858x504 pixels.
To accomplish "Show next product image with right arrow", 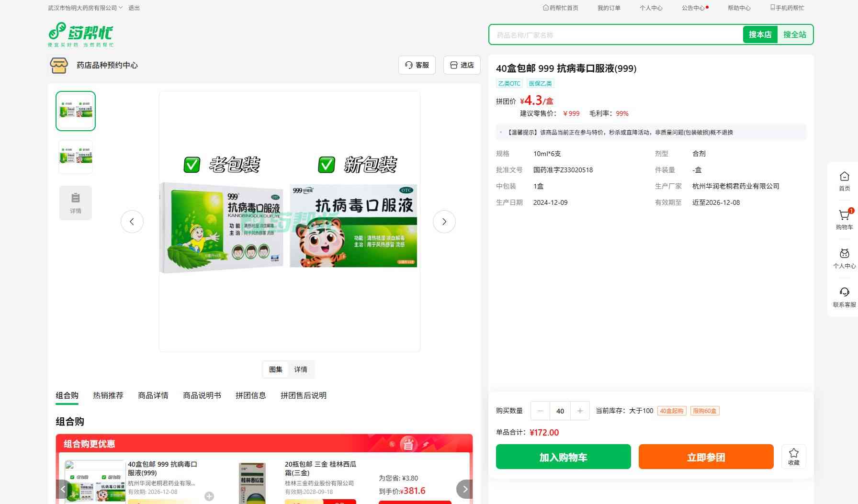I will point(444,222).
